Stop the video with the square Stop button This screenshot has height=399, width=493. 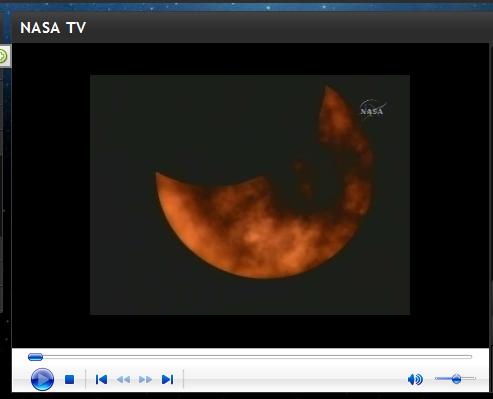point(69,379)
